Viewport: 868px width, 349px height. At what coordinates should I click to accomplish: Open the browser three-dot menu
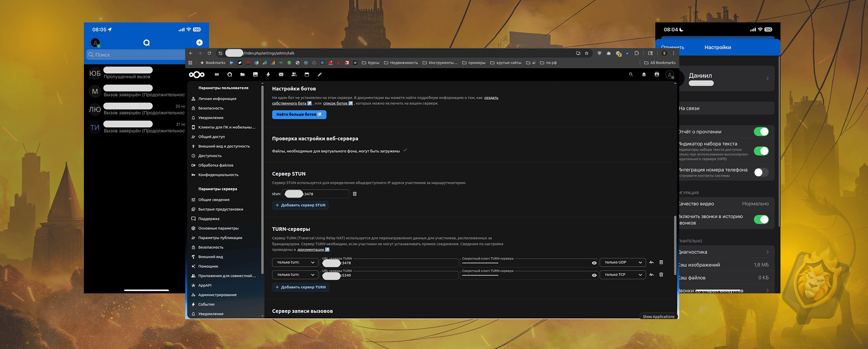(x=673, y=53)
